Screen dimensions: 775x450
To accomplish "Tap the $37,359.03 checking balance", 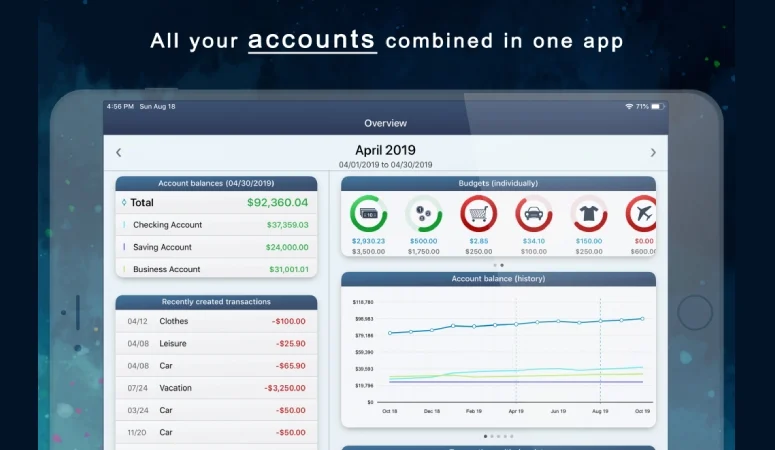I will (288, 225).
